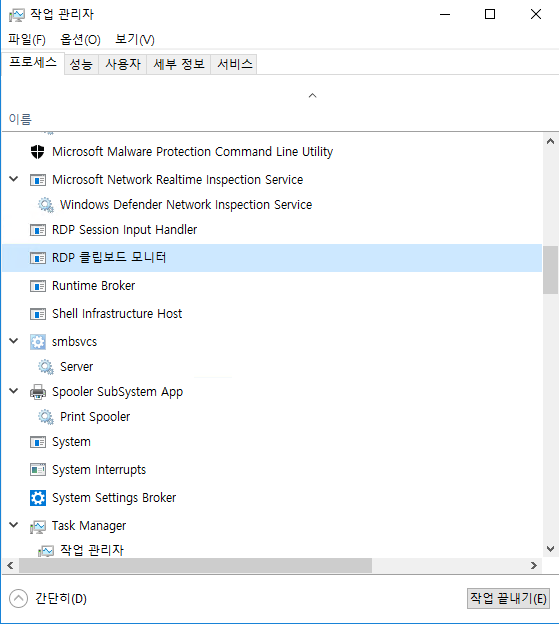
Task: Select the Microsoft Malware Protection Command Line Utility row
Action: [272, 152]
